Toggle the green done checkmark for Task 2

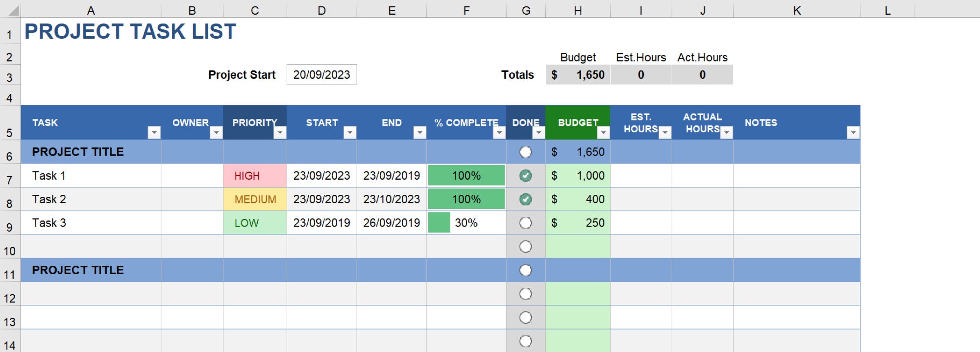(x=526, y=199)
